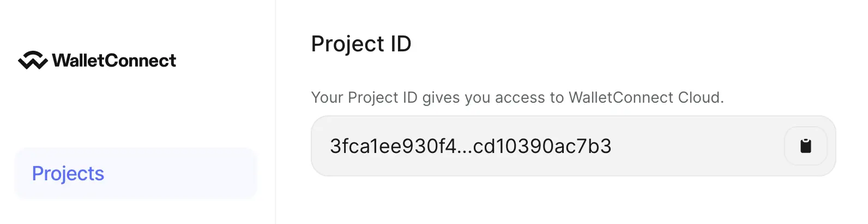Click the WalletConnect wordmark in sidebar

(114, 61)
